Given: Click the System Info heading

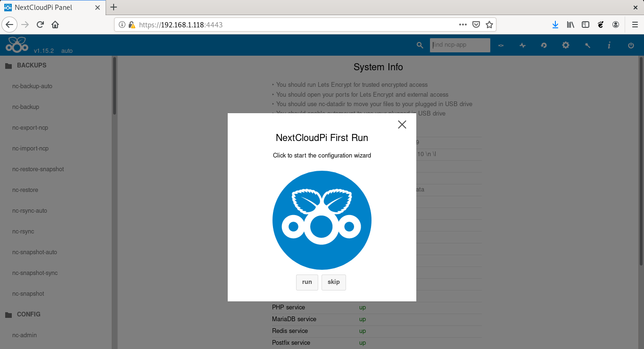Looking at the screenshot, I should pyautogui.click(x=378, y=67).
